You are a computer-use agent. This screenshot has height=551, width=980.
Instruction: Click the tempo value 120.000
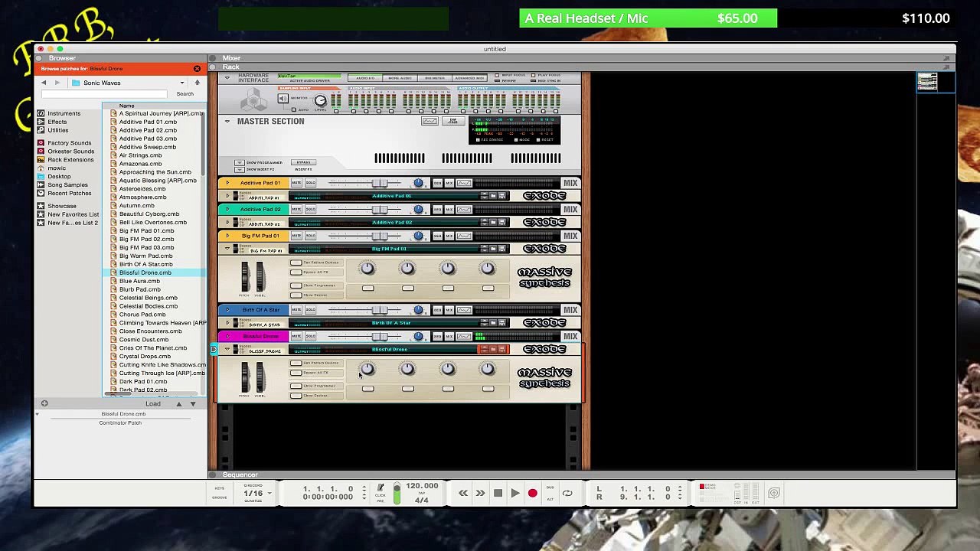(x=422, y=486)
